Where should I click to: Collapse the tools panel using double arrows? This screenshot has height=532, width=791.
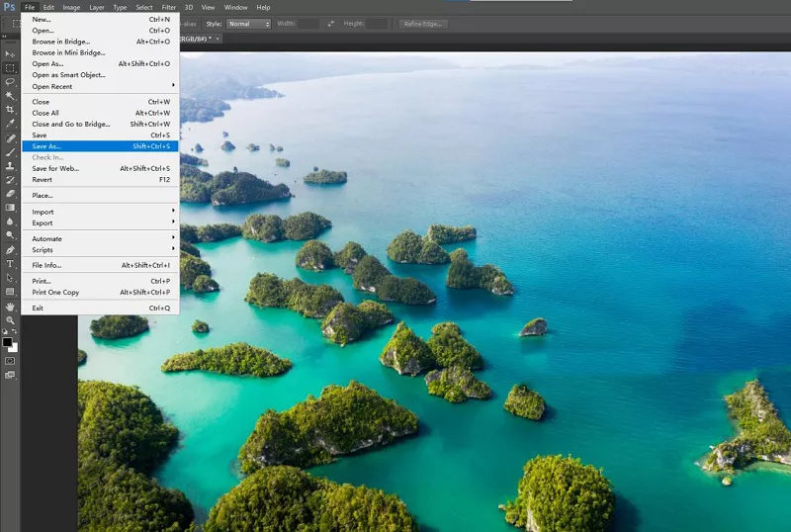4,37
